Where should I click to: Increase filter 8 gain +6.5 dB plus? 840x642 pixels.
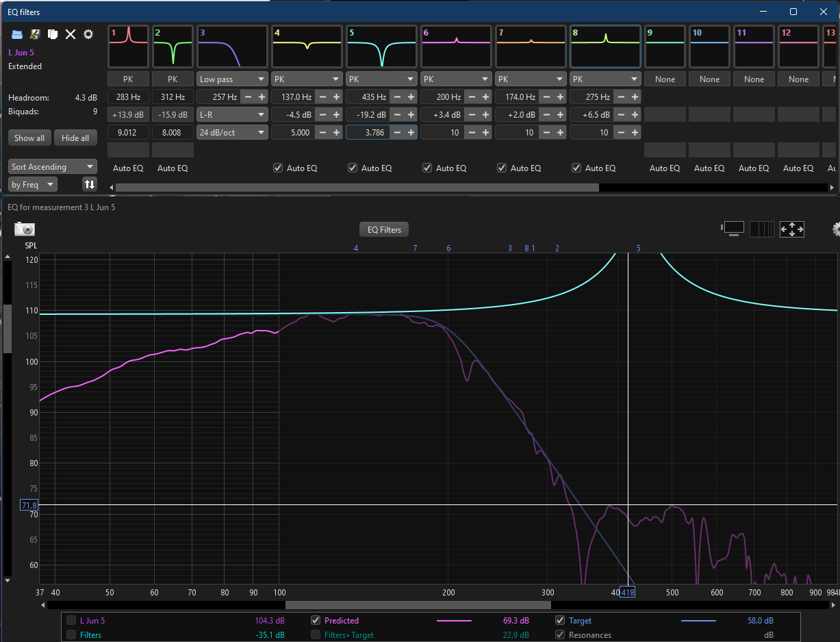coord(635,115)
